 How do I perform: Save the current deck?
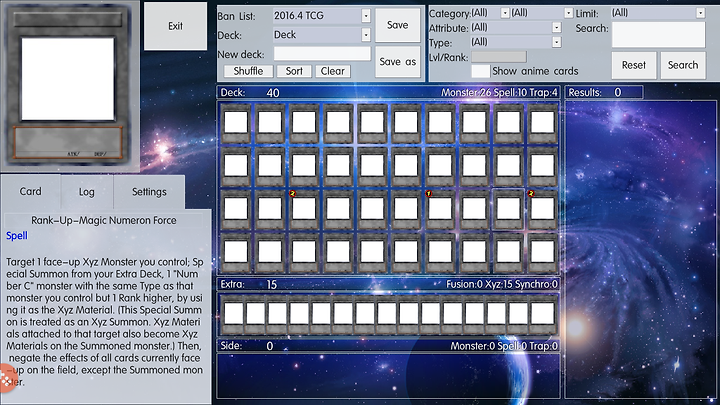point(398,25)
